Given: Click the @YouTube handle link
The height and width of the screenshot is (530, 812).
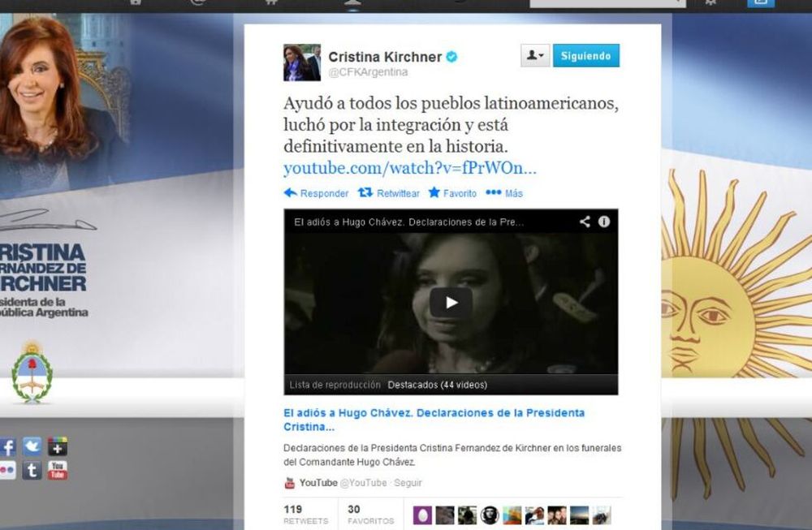Looking at the screenshot, I should click(363, 483).
